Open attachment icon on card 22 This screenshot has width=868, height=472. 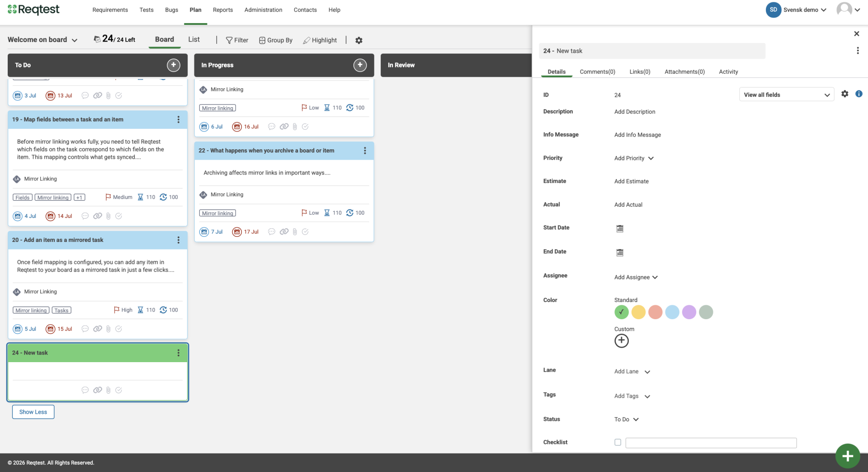click(295, 232)
